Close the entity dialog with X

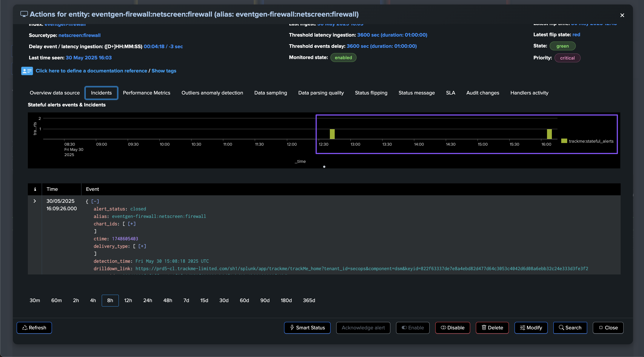(622, 15)
